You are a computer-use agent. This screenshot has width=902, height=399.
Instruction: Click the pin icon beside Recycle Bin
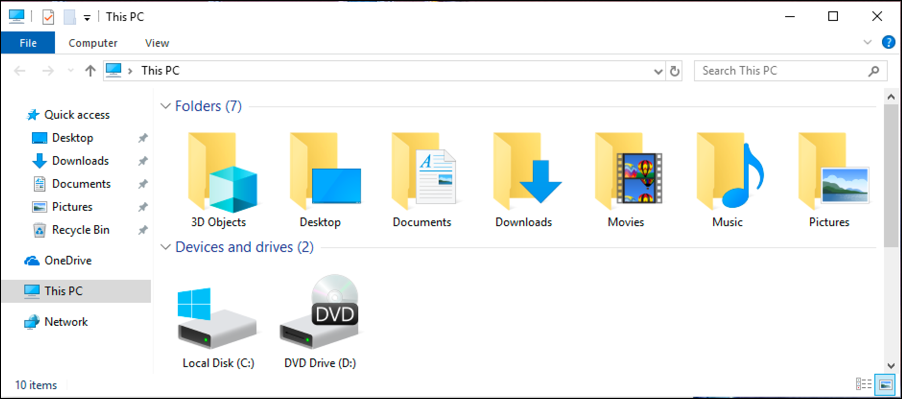click(x=143, y=230)
